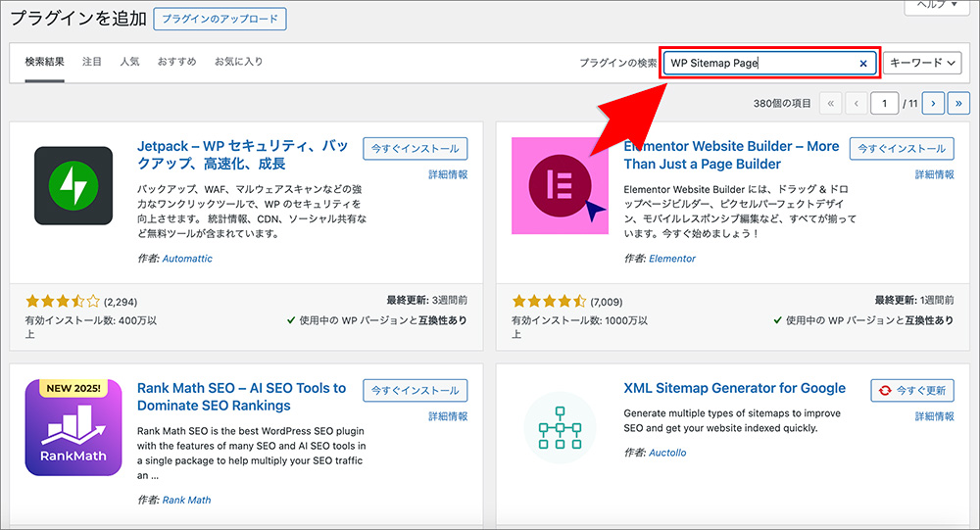Switch to the 人気 tab
The image size is (980, 530).
pyautogui.click(x=129, y=62)
